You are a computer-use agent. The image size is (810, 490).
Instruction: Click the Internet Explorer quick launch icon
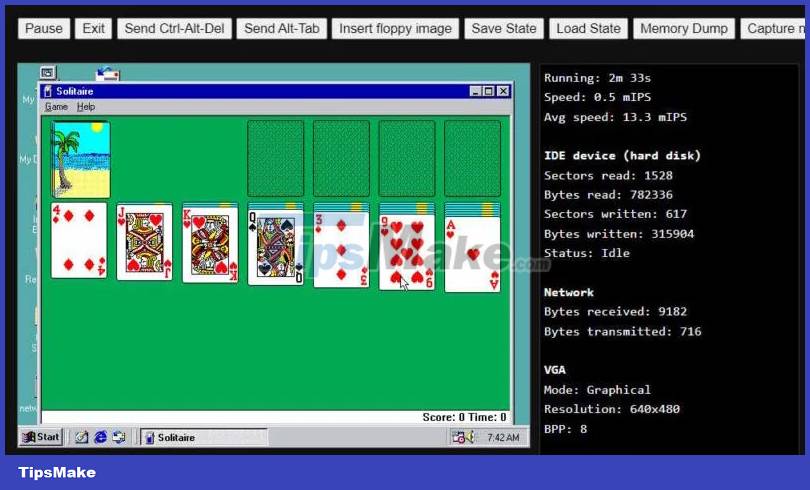101,437
